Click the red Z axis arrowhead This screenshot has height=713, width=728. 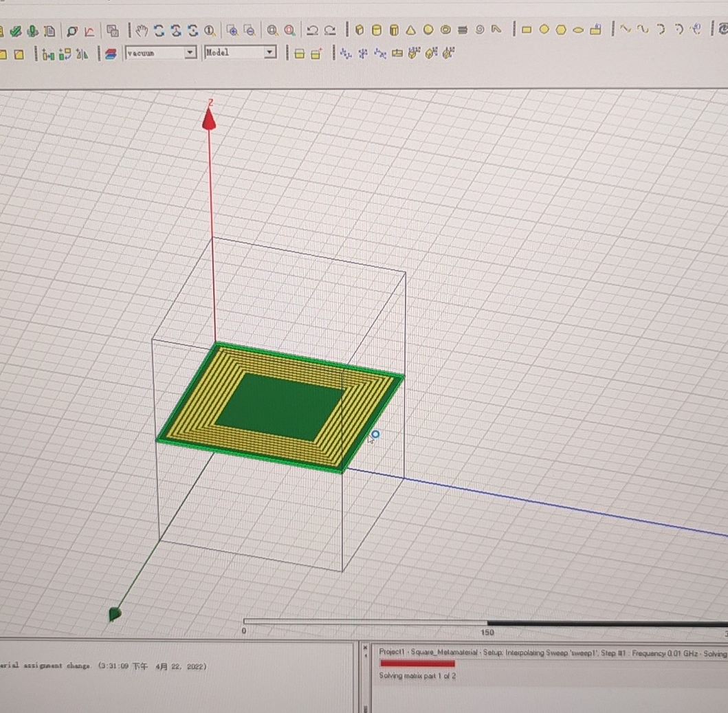pyautogui.click(x=209, y=119)
